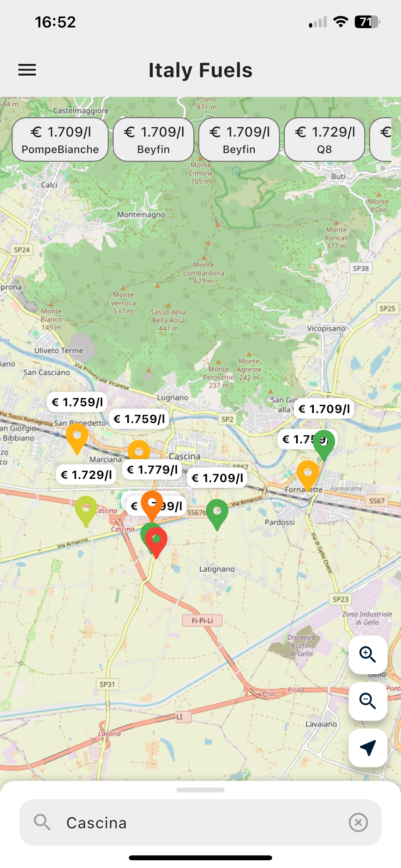This screenshot has width=401, height=868.
Task: Tap the zoom in magnifier button
Action: [x=368, y=655]
